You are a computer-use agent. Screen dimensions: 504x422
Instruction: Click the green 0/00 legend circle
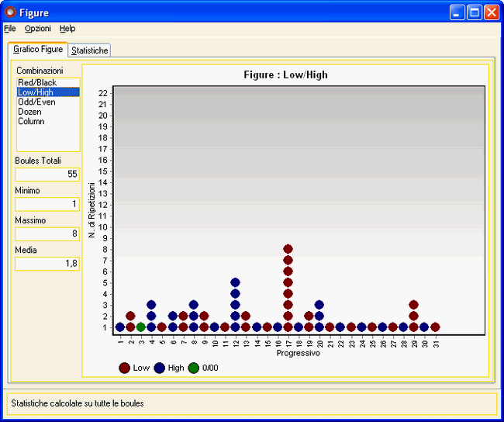(194, 368)
